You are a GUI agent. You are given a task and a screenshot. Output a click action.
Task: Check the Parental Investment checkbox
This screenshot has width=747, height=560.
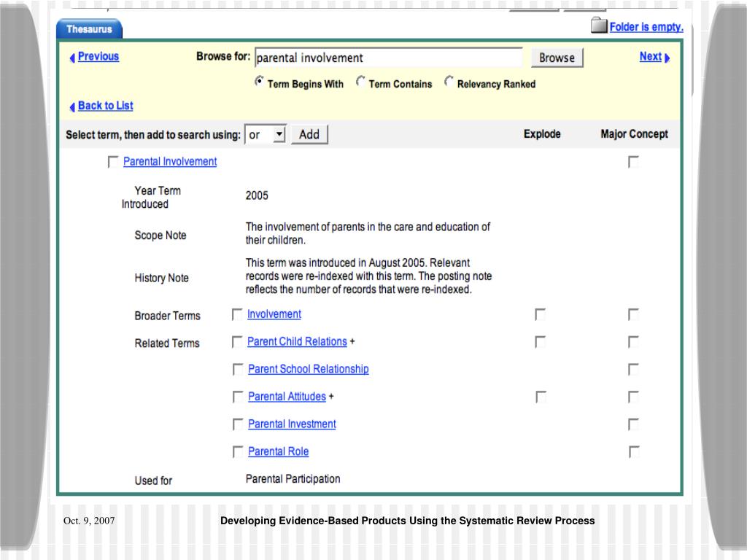238,424
